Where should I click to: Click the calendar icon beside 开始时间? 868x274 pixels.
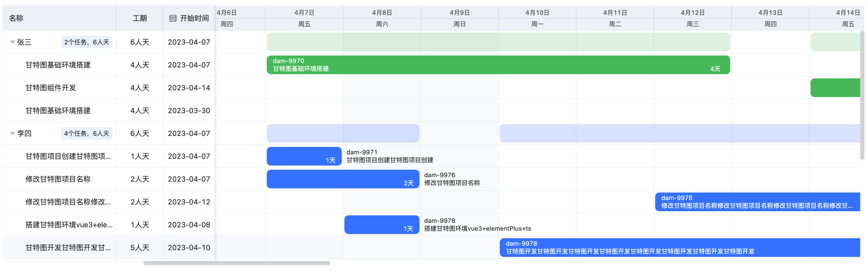click(173, 18)
